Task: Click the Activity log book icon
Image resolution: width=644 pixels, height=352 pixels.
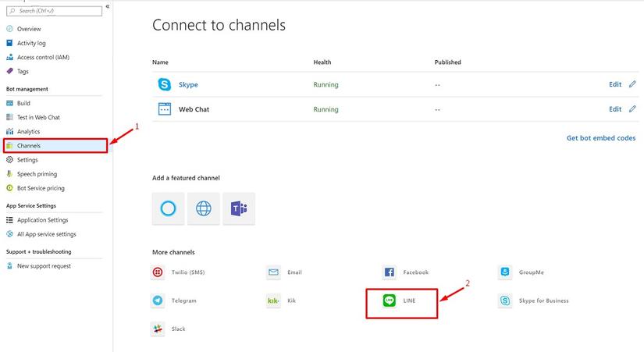Action: tap(9, 43)
